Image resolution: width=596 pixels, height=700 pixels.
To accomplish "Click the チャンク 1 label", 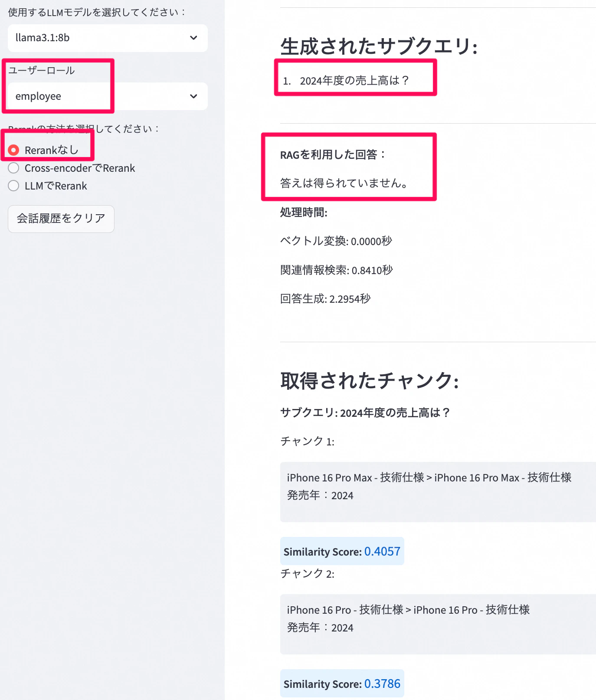I will click(307, 442).
